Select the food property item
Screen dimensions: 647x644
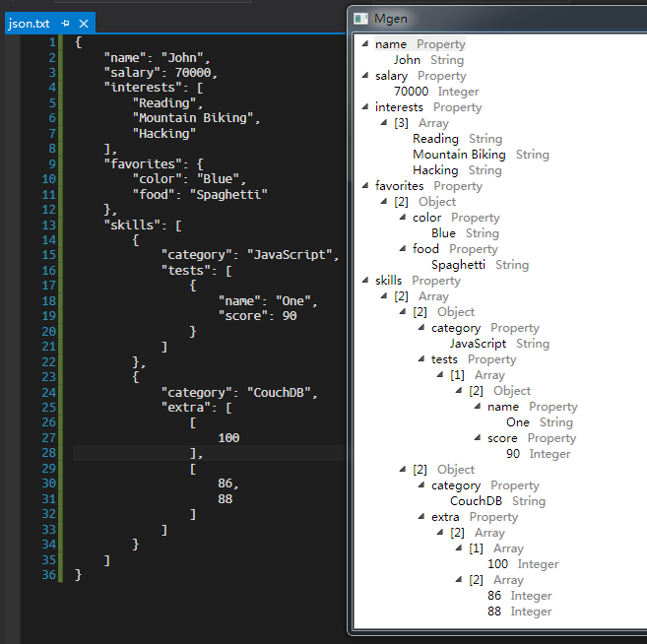click(x=425, y=249)
